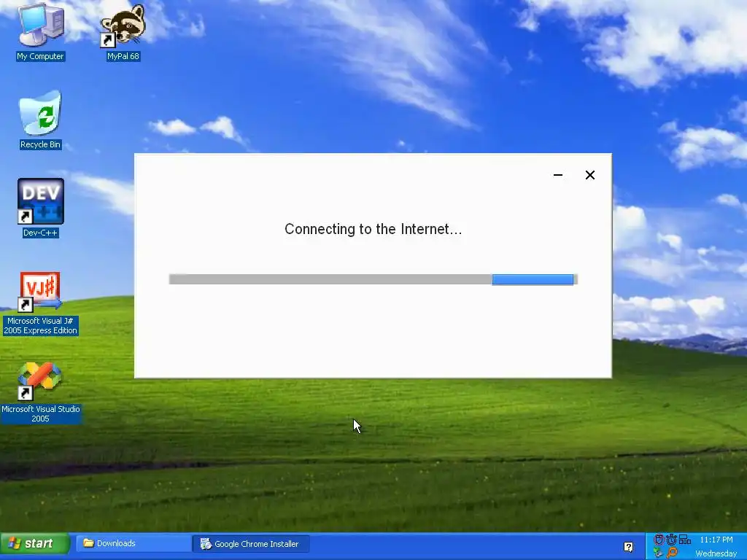Screen dimensions: 747x560
Task: Click the alarm clock tray icon
Action: tap(671, 540)
